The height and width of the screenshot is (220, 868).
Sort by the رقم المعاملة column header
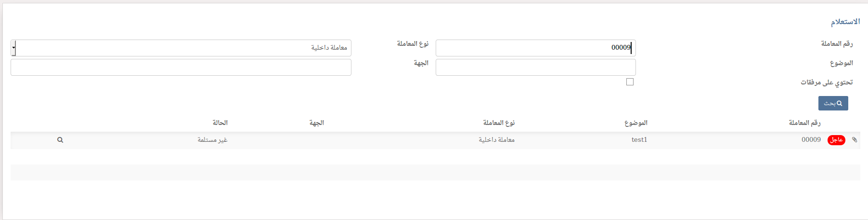tap(804, 123)
